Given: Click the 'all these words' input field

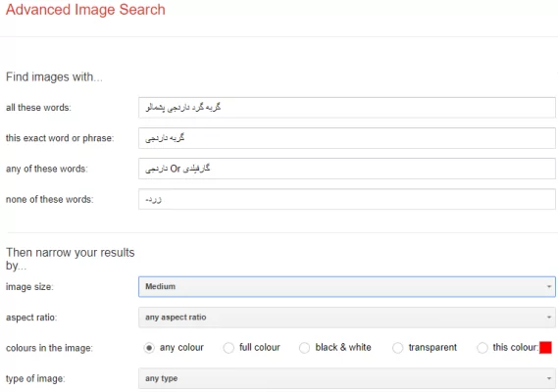Looking at the screenshot, I should point(346,108).
